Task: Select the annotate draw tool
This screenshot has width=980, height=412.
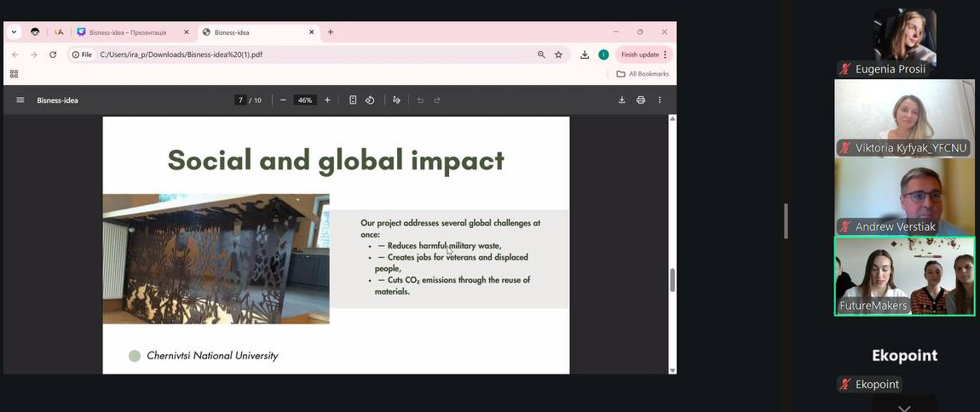Action: [396, 100]
